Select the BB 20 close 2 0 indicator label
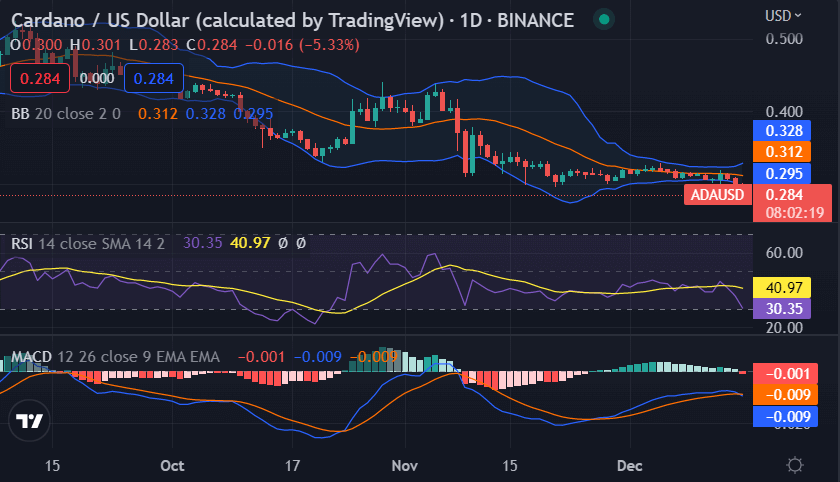The width and height of the screenshot is (840, 482). point(66,114)
